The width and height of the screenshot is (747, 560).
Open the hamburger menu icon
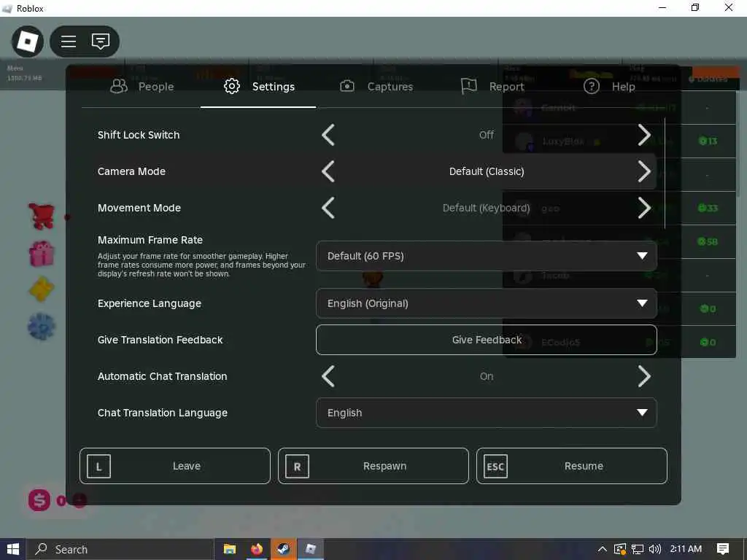coord(69,42)
